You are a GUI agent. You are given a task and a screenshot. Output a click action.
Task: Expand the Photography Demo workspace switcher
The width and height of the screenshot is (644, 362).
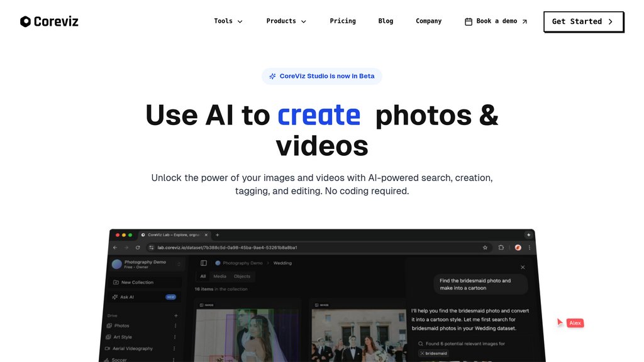click(179, 264)
